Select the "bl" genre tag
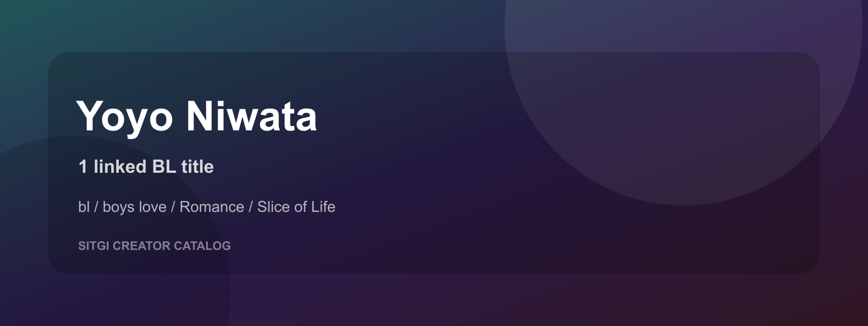This screenshot has height=326, width=868. (x=84, y=207)
